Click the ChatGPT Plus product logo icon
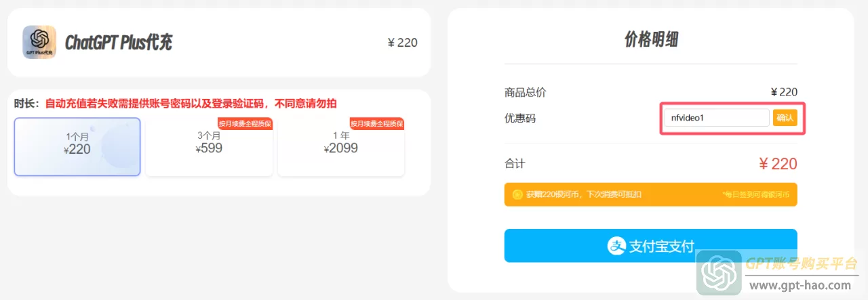The image size is (868, 300). coord(39,42)
